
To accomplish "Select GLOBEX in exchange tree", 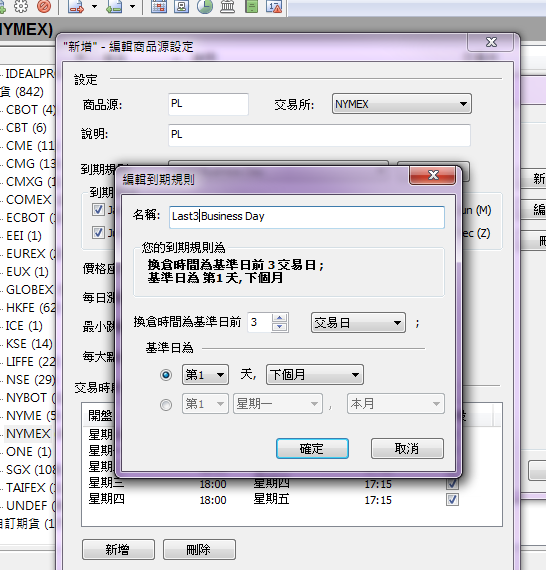I will tap(30, 290).
